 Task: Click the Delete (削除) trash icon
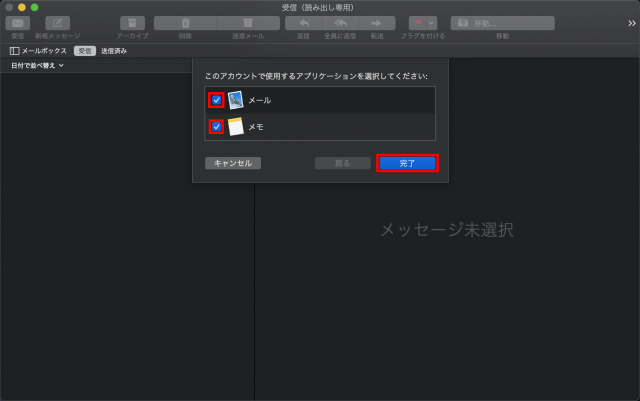coord(185,23)
